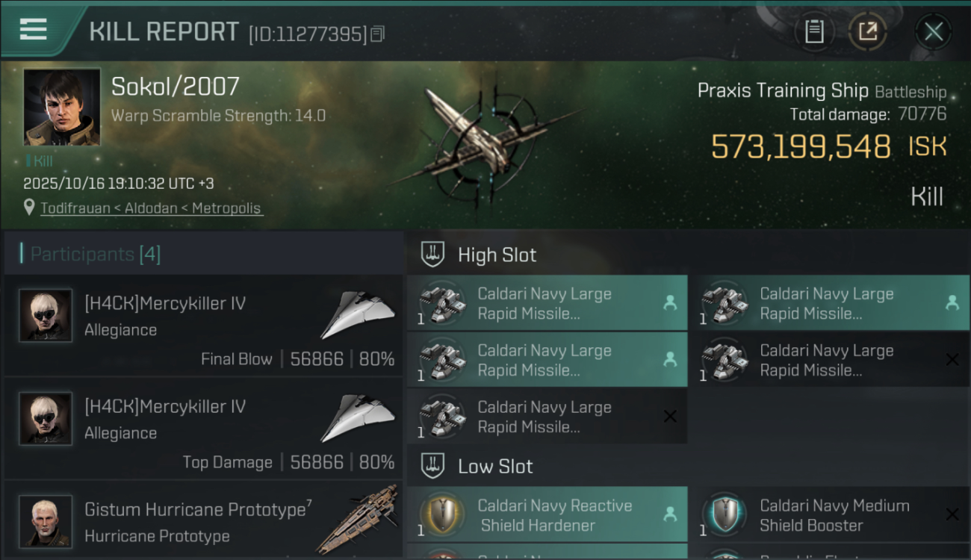The width and height of the screenshot is (971, 560).
Task: Open Todifrauan location link
Action: [x=151, y=208]
